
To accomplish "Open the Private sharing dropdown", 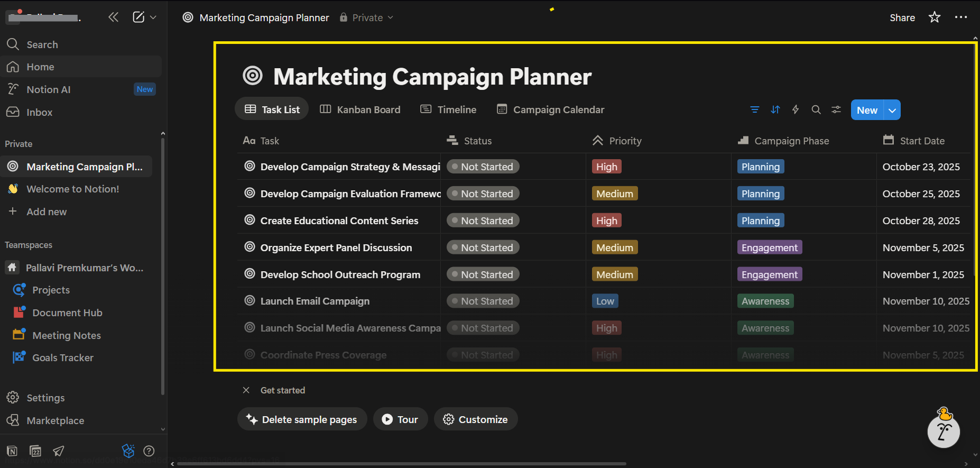I will tap(367, 17).
